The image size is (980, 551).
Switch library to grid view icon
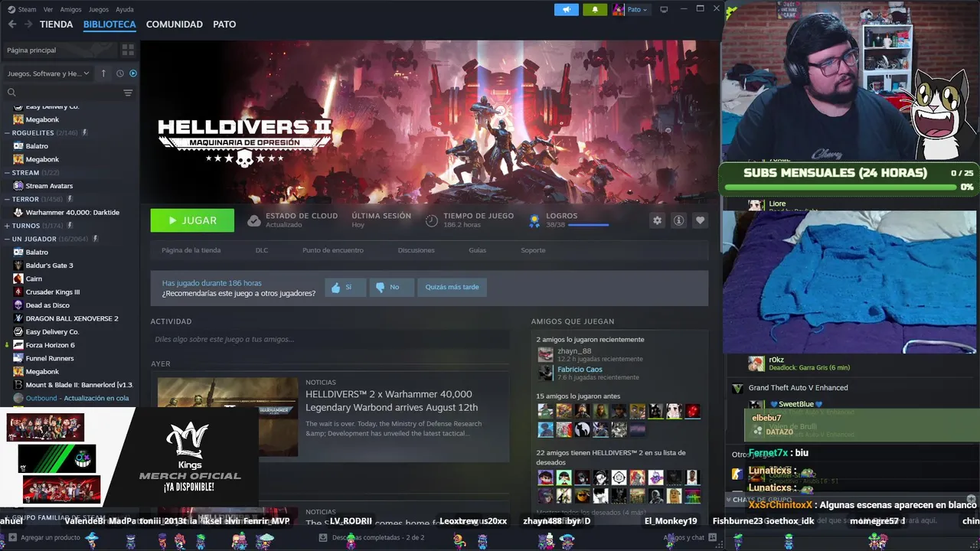coord(128,50)
